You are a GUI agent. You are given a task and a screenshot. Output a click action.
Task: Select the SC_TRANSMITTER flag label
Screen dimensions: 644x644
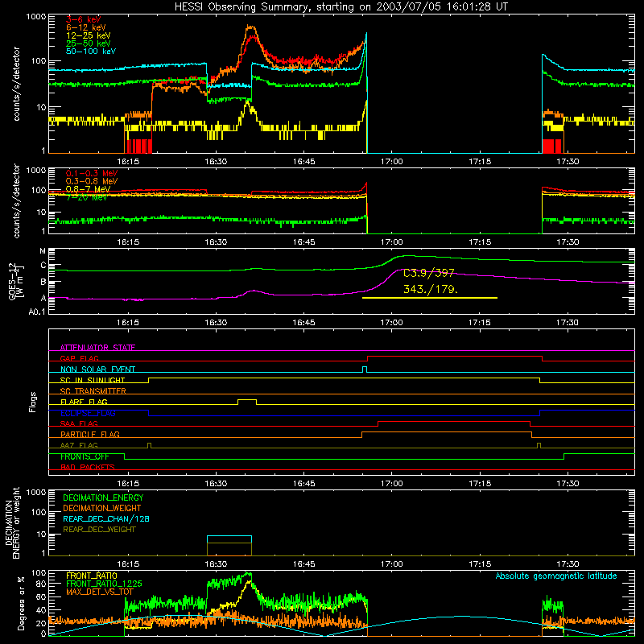(93, 391)
